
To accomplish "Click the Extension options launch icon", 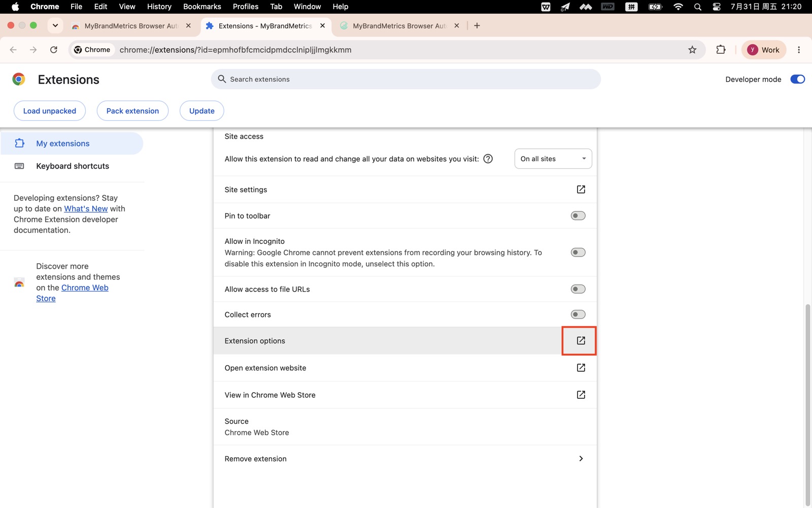I will pos(581,341).
